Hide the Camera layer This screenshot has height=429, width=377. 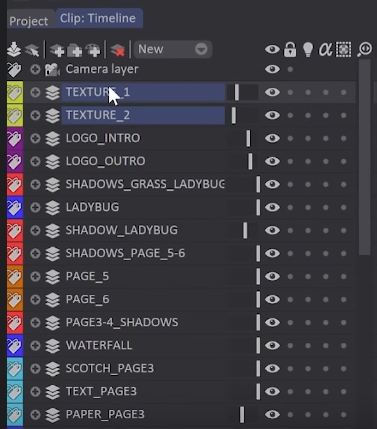point(272,69)
